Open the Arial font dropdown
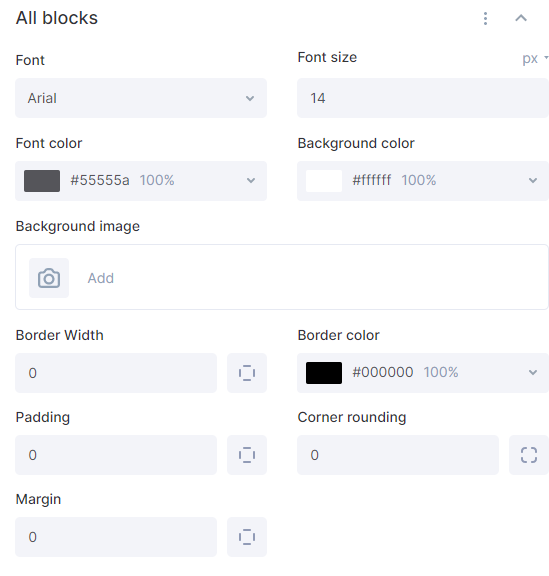 pyautogui.click(x=141, y=98)
